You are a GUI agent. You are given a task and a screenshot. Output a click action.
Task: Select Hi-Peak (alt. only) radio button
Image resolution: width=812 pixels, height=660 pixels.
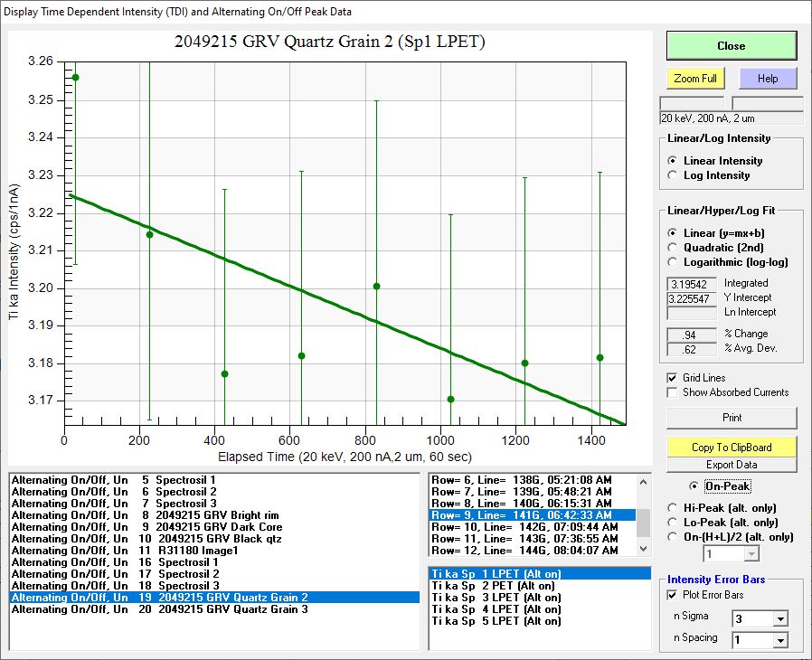pyautogui.click(x=673, y=508)
